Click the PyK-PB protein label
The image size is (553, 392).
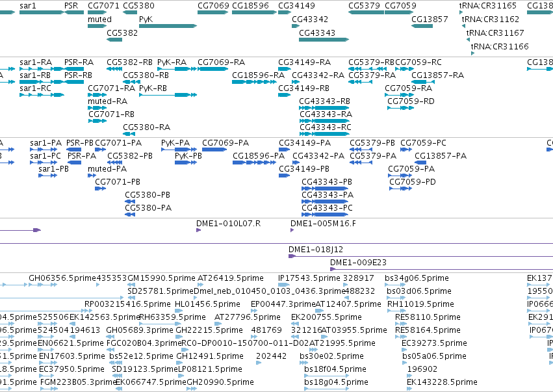(188, 156)
